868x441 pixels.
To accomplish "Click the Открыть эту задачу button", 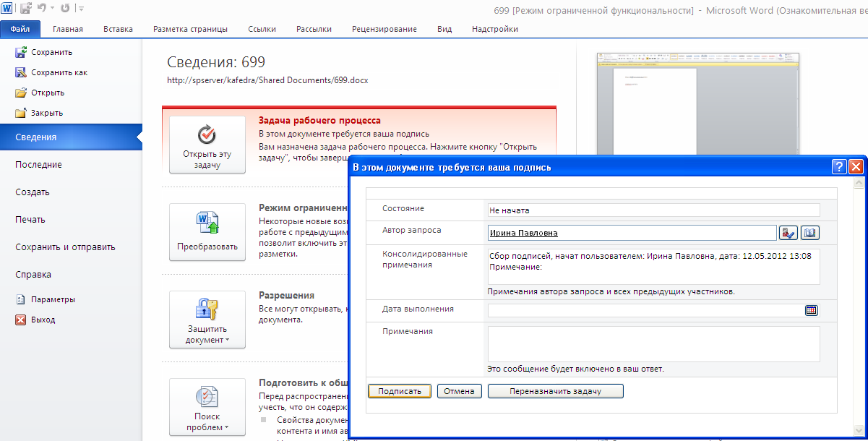I will pos(207,145).
